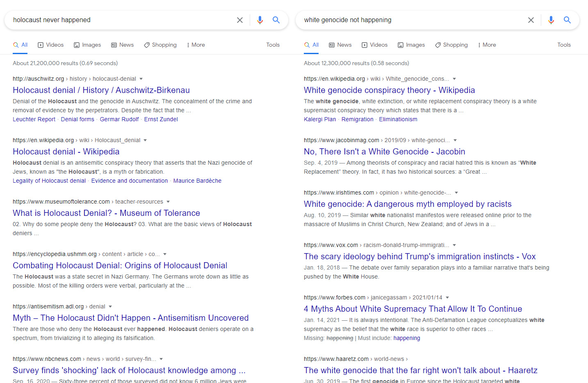
Task: Clear the 'holocaust never happened' search box
Action: click(x=240, y=20)
